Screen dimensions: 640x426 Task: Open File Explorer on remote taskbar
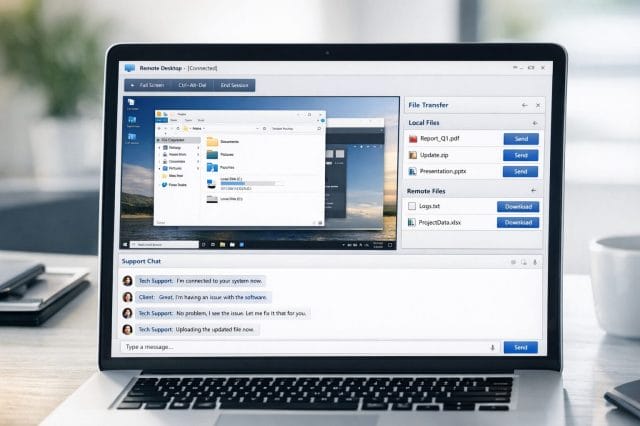222,245
